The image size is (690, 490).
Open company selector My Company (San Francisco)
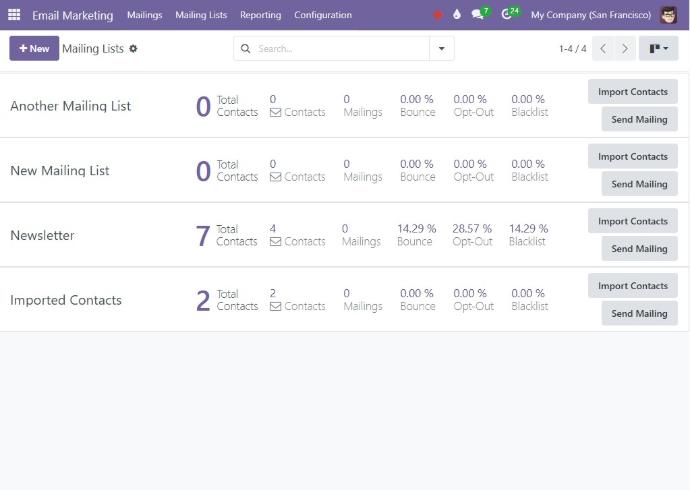[590, 15]
